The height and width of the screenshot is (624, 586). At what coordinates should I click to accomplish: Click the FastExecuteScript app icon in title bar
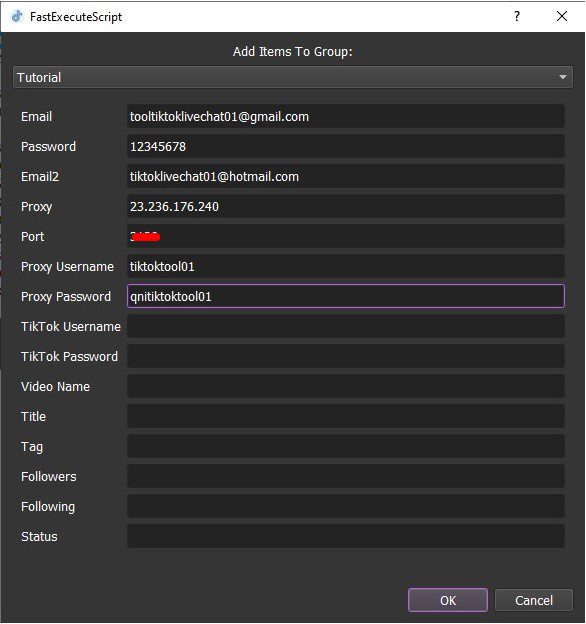[16, 17]
